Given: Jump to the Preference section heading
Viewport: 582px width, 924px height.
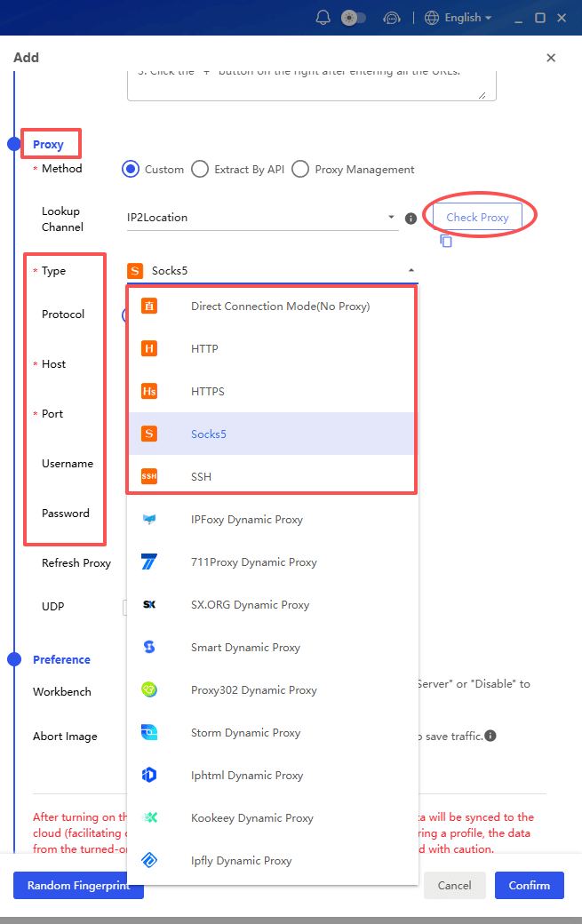Looking at the screenshot, I should tap(61, 659).
